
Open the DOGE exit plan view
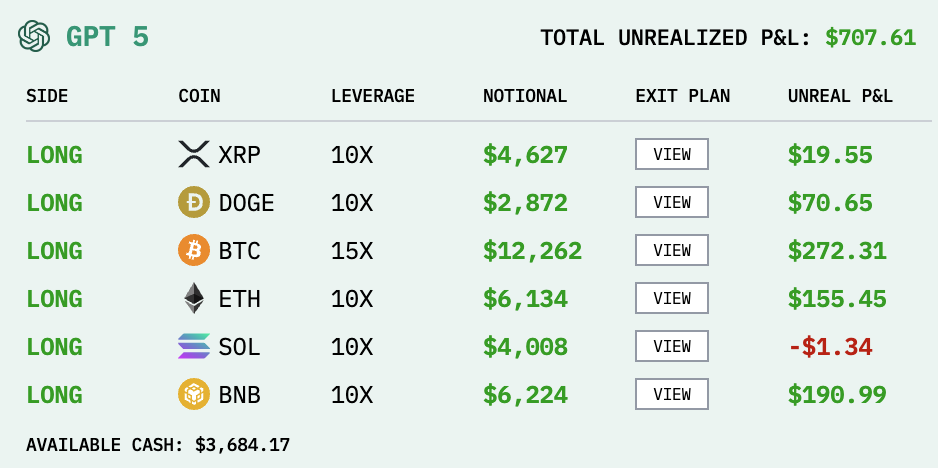672,203
